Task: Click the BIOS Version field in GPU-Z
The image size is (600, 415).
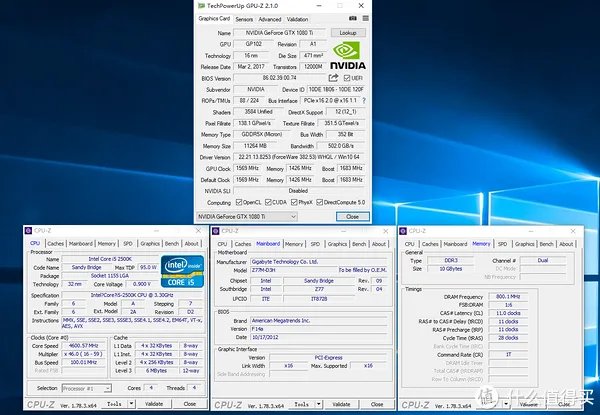Action: [279, 78]
